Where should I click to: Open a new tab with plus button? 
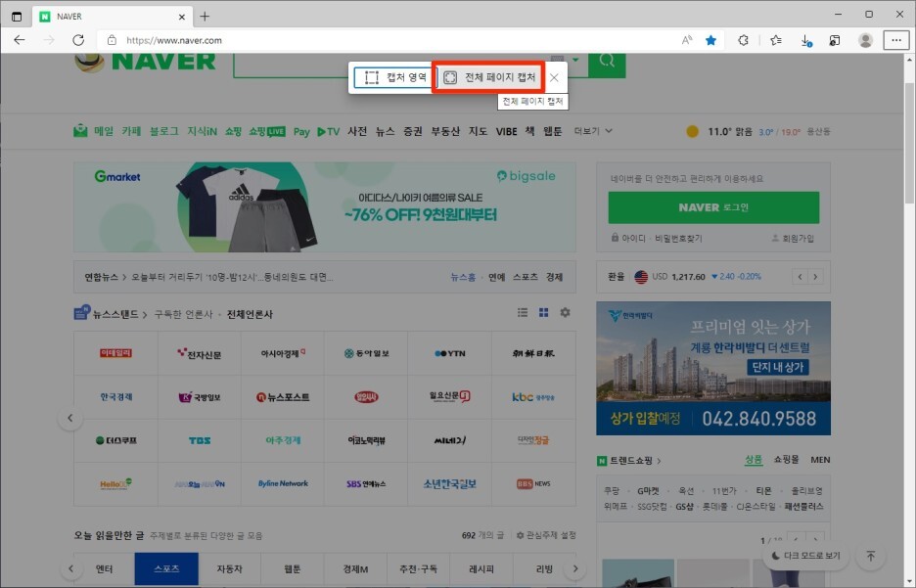point(205,17)
